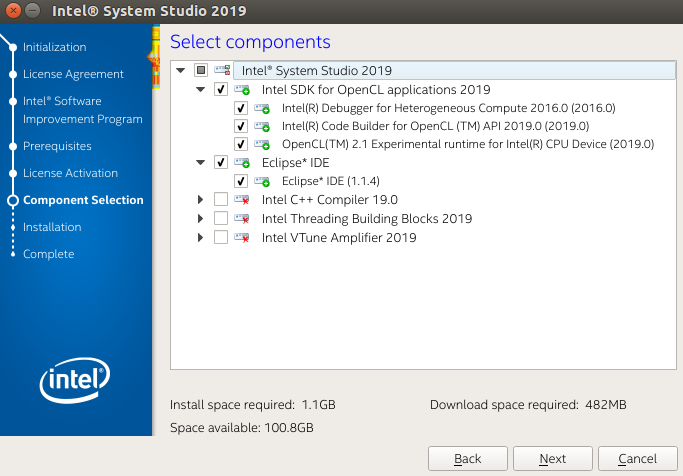Uncheck Intel(R) Code Builder for OpenCL API

(x=241, y=126)
